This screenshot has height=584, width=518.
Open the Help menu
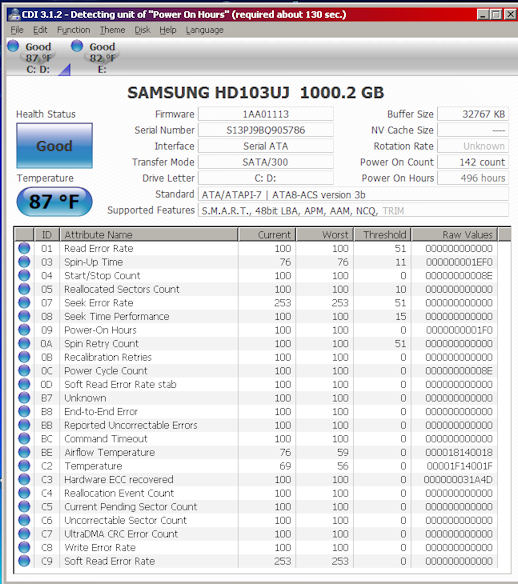168,30
